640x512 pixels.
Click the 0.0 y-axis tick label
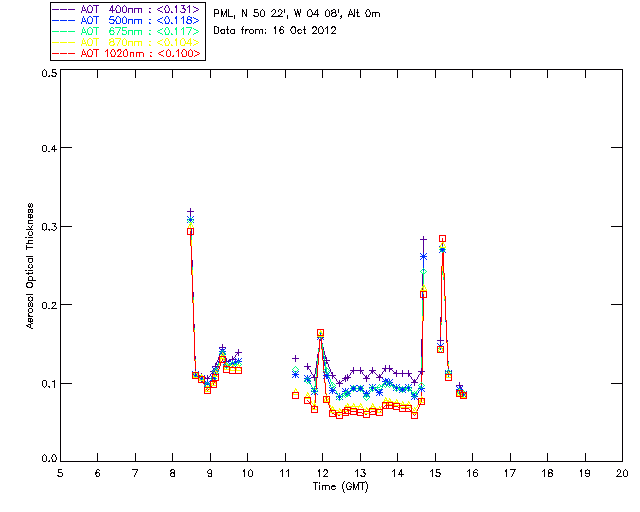click(49, 459)
